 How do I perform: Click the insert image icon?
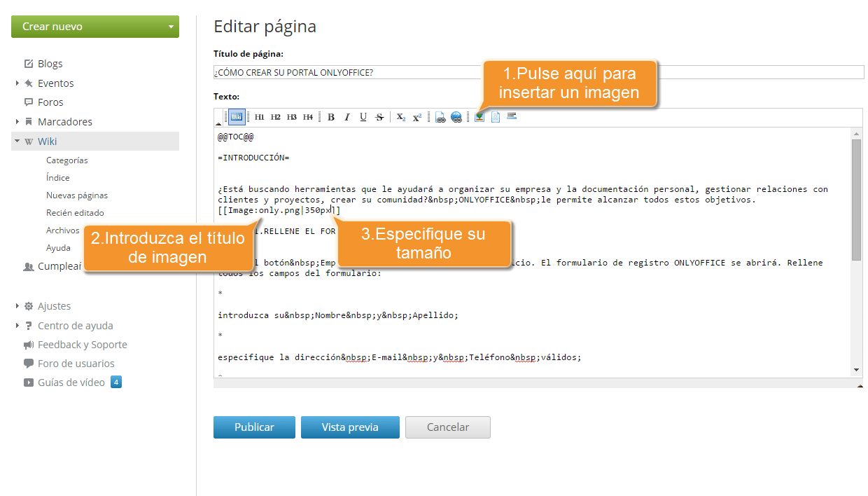point(479,117)
